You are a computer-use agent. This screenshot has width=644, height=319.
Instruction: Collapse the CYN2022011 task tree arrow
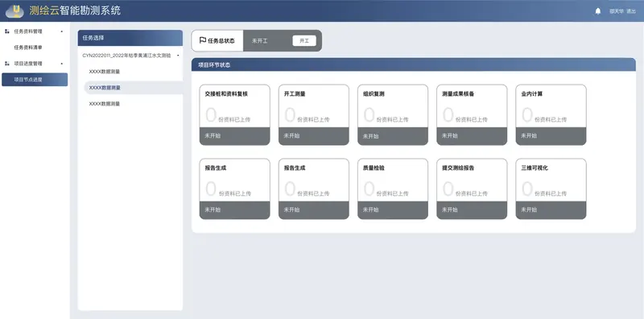[x=178, y=55]
